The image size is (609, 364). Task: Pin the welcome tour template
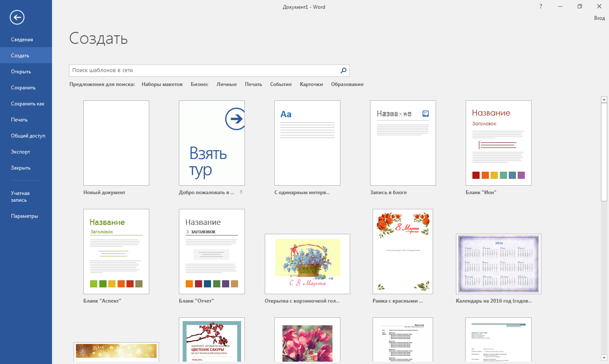tap(241, 192)
